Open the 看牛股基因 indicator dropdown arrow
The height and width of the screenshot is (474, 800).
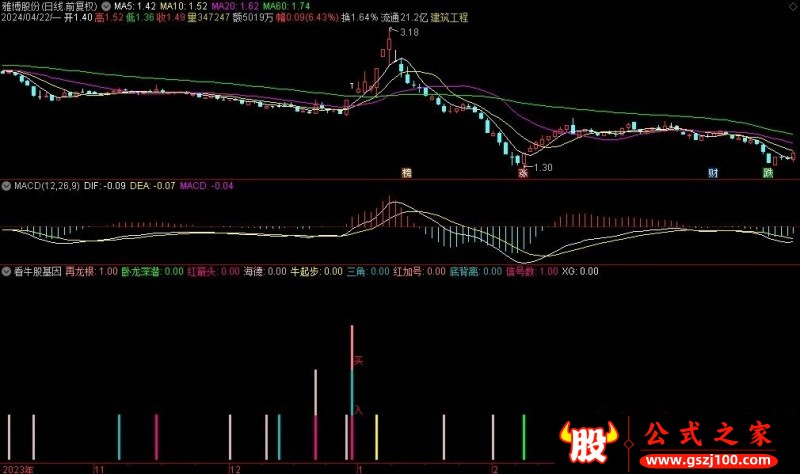[x=6, y=271]
